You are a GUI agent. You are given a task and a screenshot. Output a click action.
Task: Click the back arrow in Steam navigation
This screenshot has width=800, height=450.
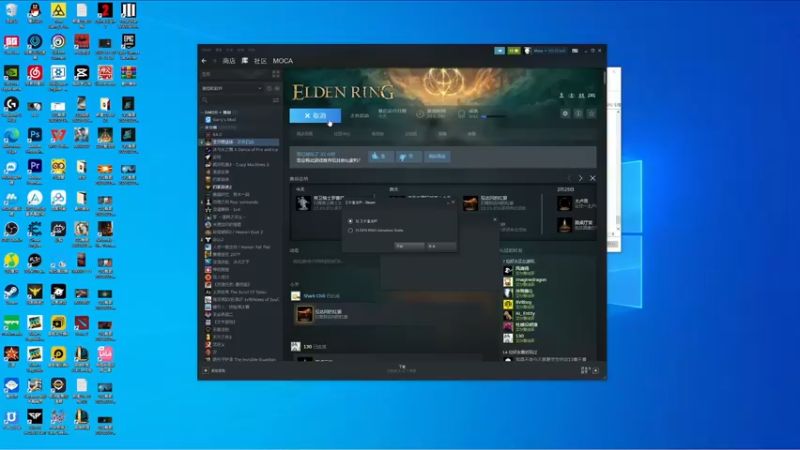(204, 61)
